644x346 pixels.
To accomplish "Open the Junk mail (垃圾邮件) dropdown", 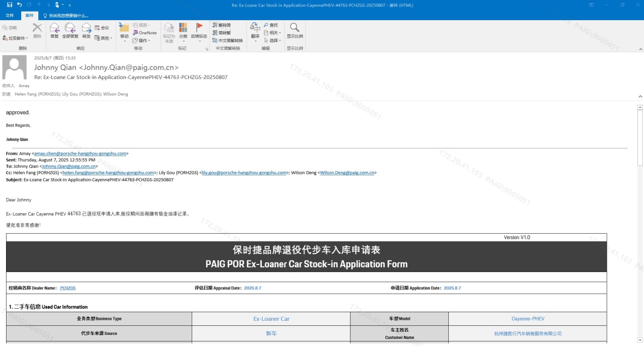I will point(15,38).
